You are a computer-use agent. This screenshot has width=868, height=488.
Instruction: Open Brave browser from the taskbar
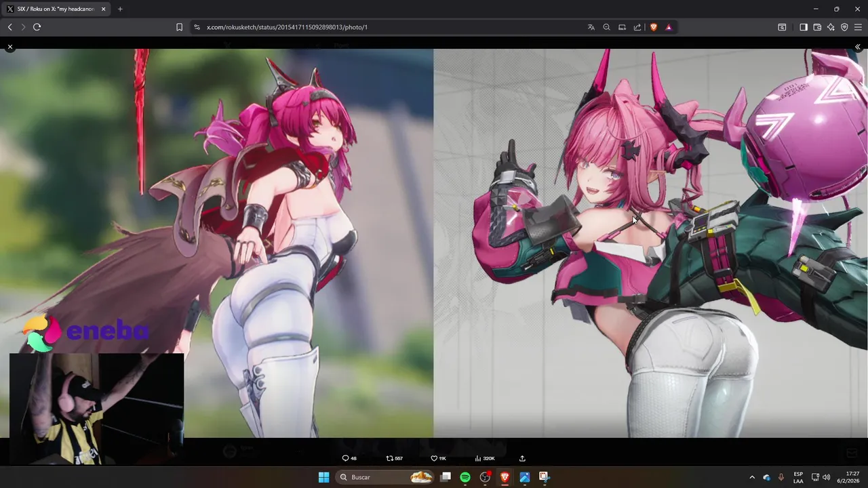pyautogui.click(x=505, y=477)
